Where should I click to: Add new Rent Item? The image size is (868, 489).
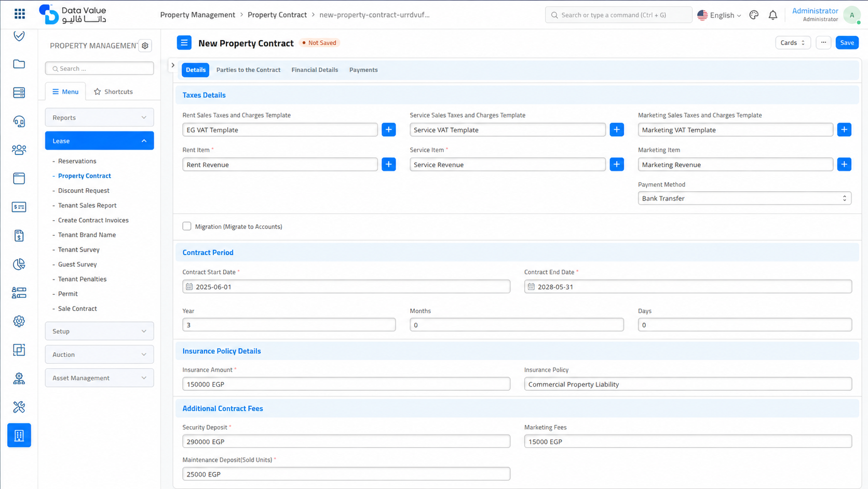[389, 164]
